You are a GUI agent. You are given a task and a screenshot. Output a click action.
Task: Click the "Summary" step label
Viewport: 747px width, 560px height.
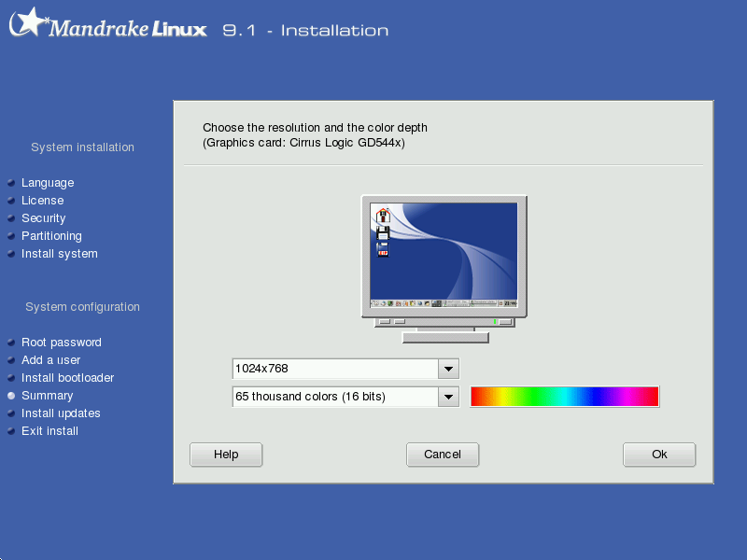coord(48,396)
